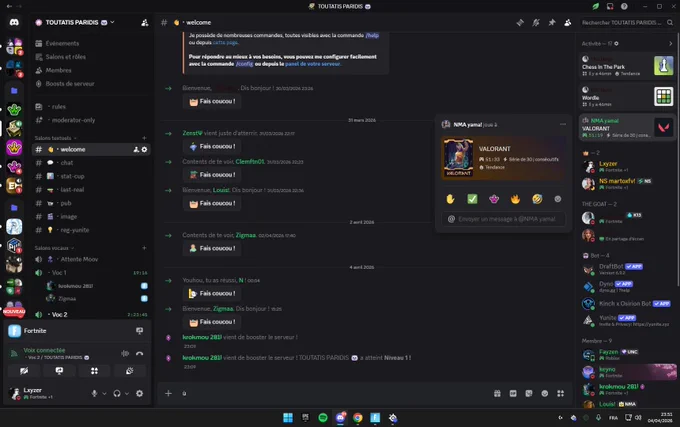680x427 pixels.
Task: Click the invite members icon beside server name
Action: click(145, 23)
